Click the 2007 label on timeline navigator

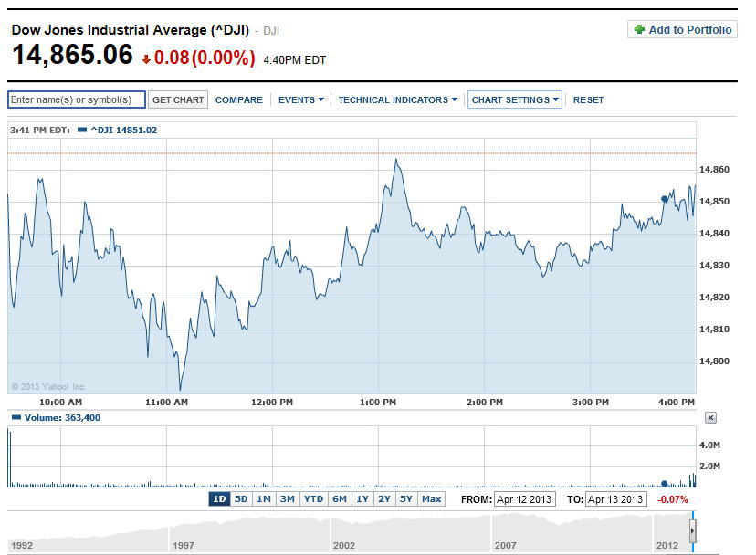tap(505, 545)
